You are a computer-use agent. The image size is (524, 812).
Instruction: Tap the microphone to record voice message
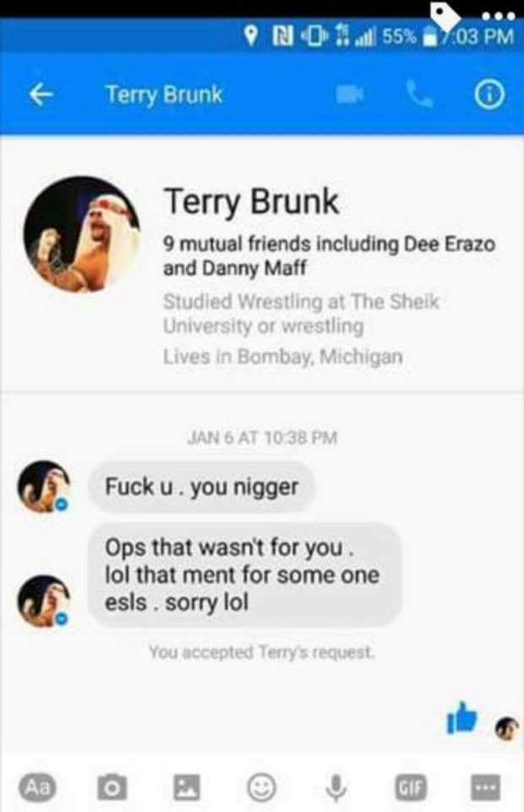click(336, 787)
